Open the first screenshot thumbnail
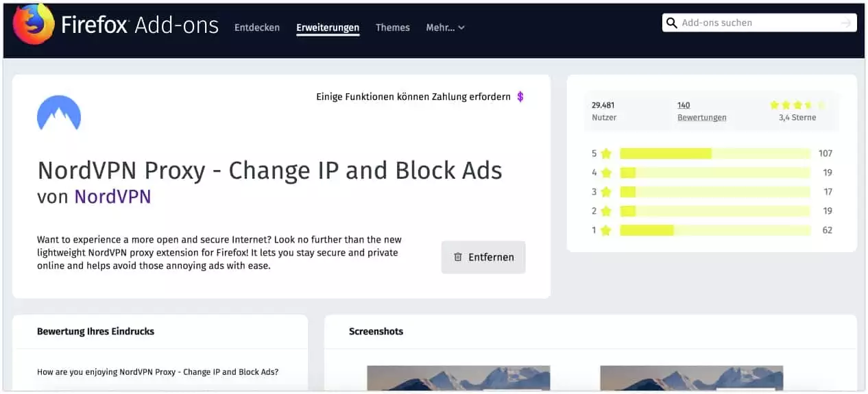Screen dimensions: 868x394 pyautogui.click(x=458, y=378)
